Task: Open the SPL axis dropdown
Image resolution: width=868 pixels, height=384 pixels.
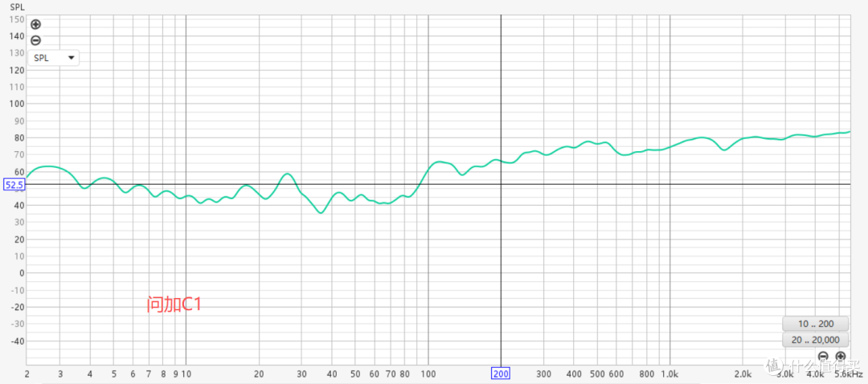Action: 54,58
